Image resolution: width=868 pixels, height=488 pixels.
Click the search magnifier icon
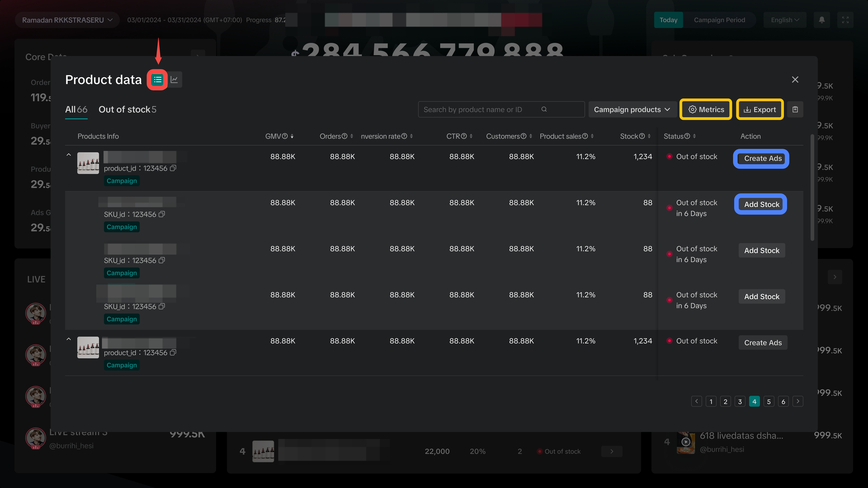tap(544, 109)
